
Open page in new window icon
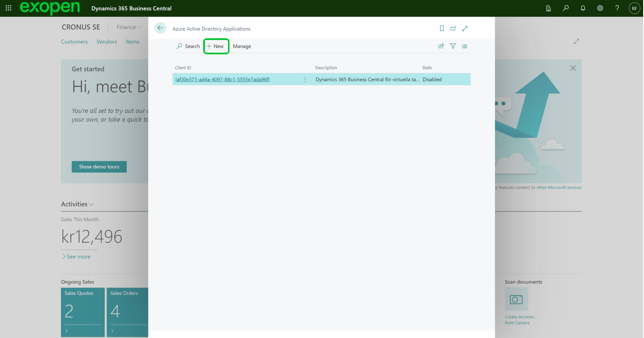(x=453, y=29)
